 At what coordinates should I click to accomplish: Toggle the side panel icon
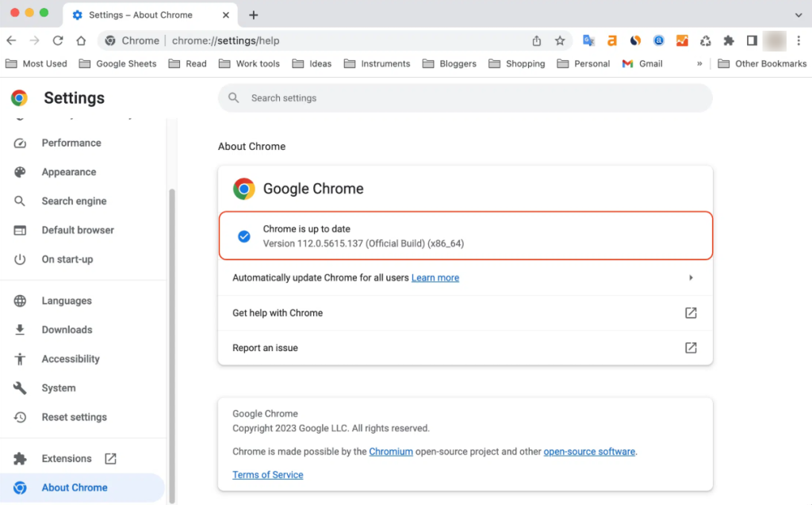[752, 40]
